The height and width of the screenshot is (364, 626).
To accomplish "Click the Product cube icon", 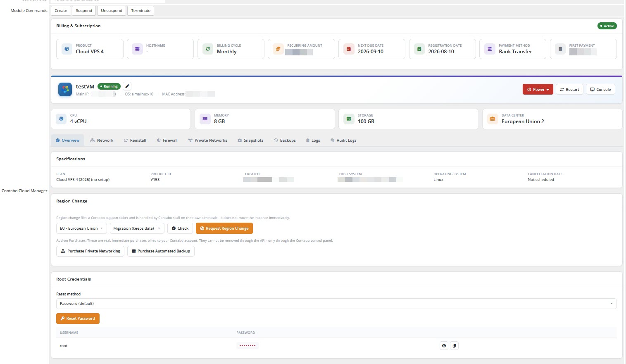I will (67, 49).
